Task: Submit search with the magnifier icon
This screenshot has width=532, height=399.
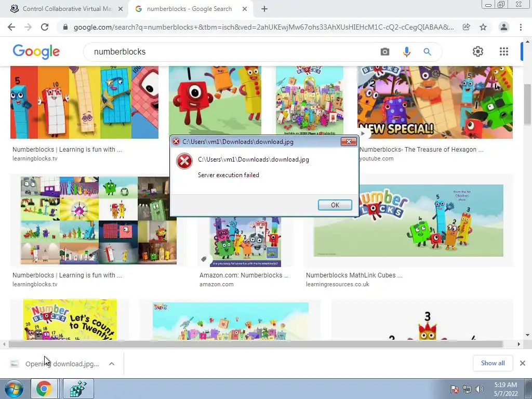Action: (427, 51)
